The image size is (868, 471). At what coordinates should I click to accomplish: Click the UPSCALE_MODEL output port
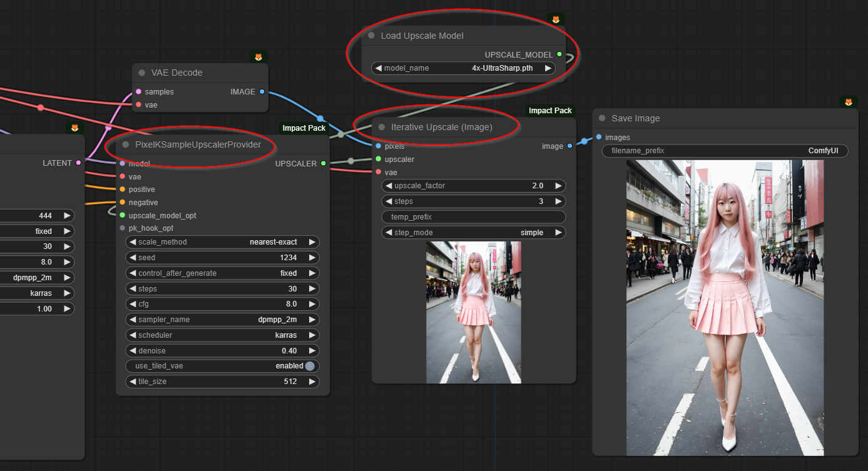coord(559,54)
